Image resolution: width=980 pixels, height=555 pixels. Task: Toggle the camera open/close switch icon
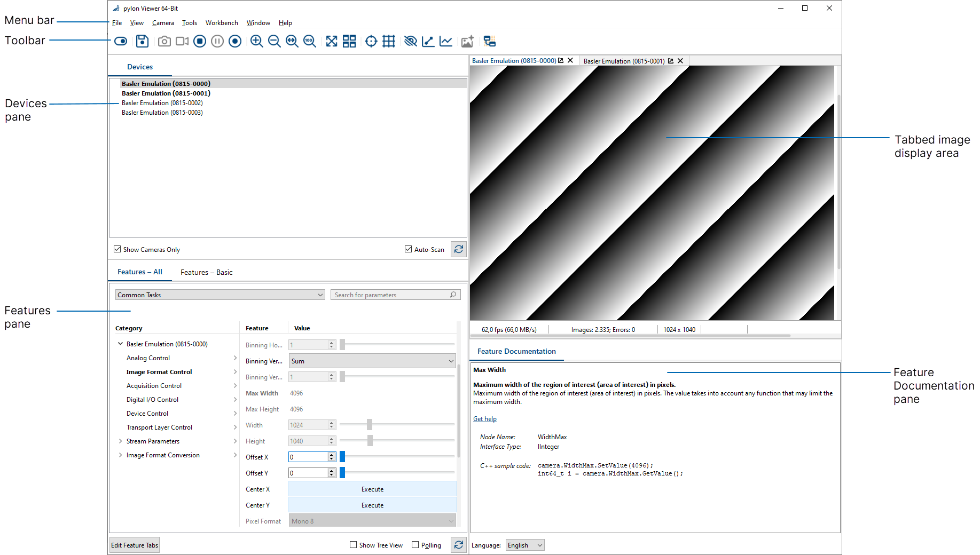pos(121,41)
